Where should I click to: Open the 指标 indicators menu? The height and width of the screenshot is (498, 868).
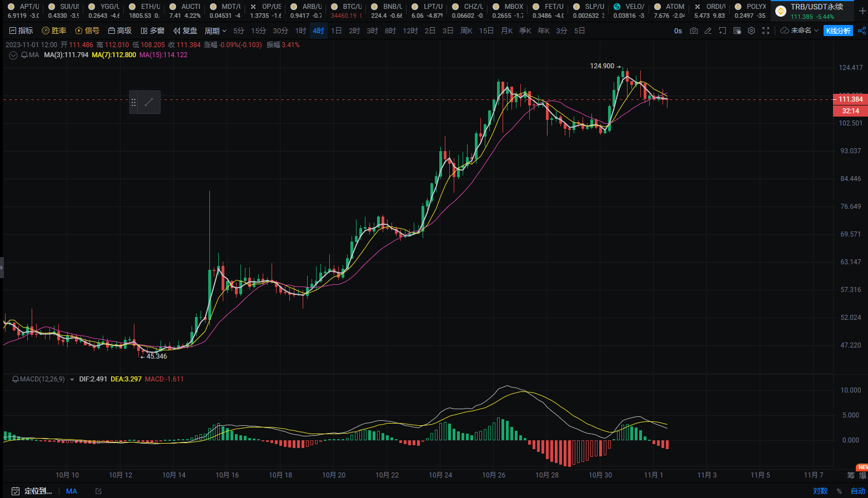tap(22, 31)
